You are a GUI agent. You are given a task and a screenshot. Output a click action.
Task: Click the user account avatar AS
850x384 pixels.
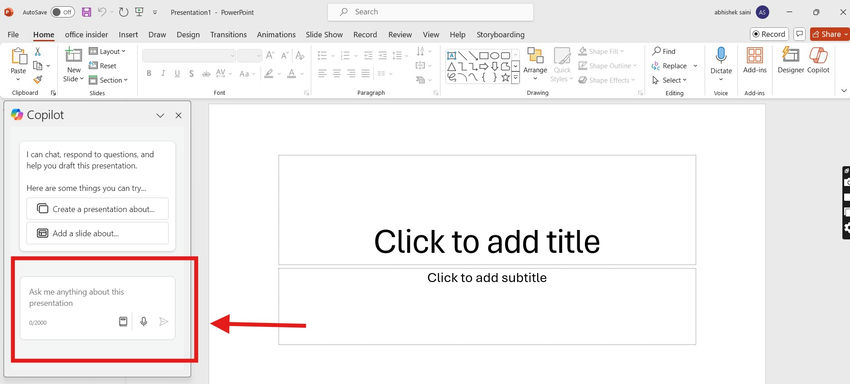point(763,12)
